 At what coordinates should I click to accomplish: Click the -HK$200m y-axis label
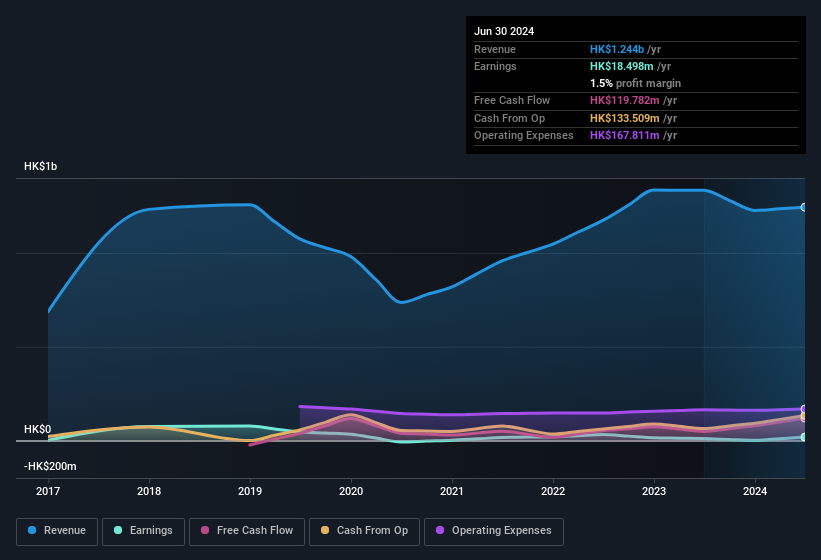[50, 466]
